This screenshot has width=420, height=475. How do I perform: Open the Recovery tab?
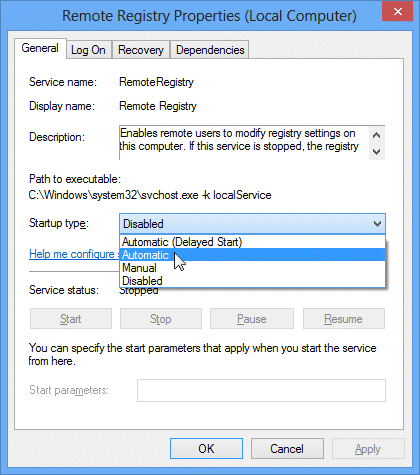click(141, 50)
